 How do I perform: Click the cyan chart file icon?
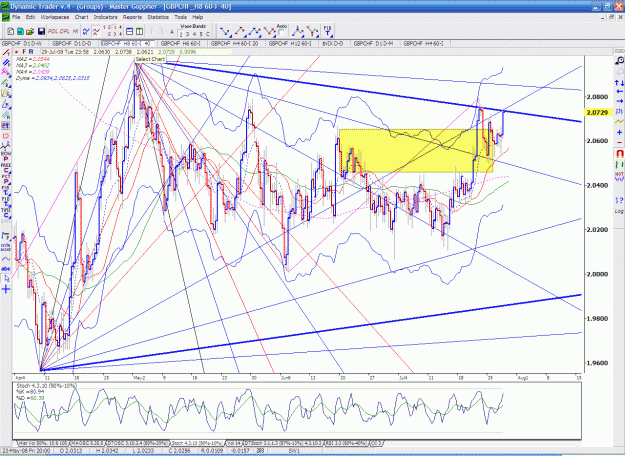pyautogui.click(x=20, y=31)
